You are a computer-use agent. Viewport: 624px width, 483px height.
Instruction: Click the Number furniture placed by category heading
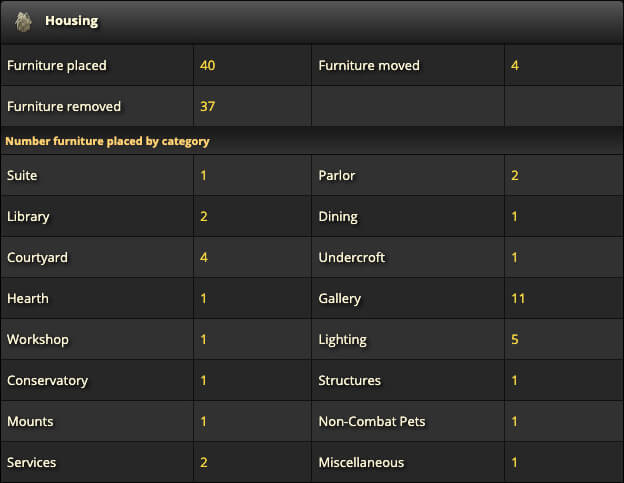[107, 141]
